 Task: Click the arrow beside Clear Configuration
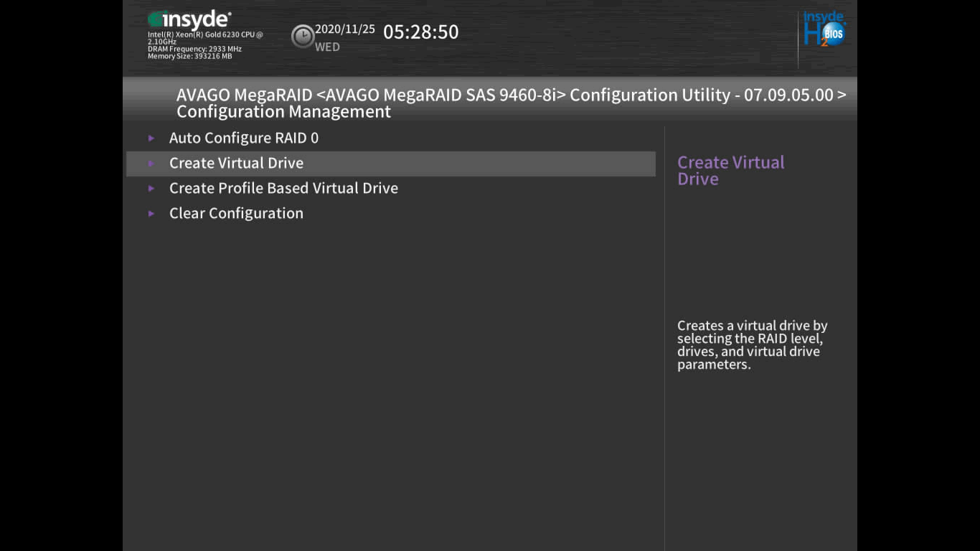click(x=151, y=214)
